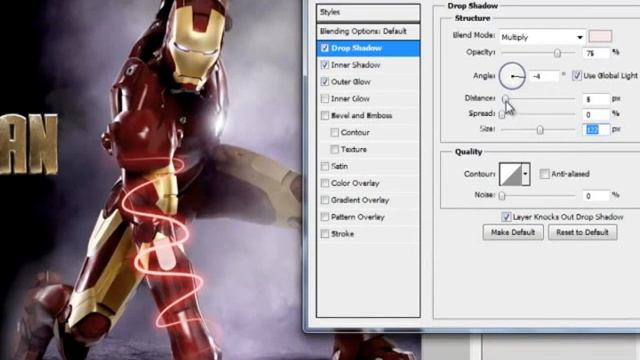Enable the Pattern Overlay checkbox
The image size is (640, 360).
point(325,217)
